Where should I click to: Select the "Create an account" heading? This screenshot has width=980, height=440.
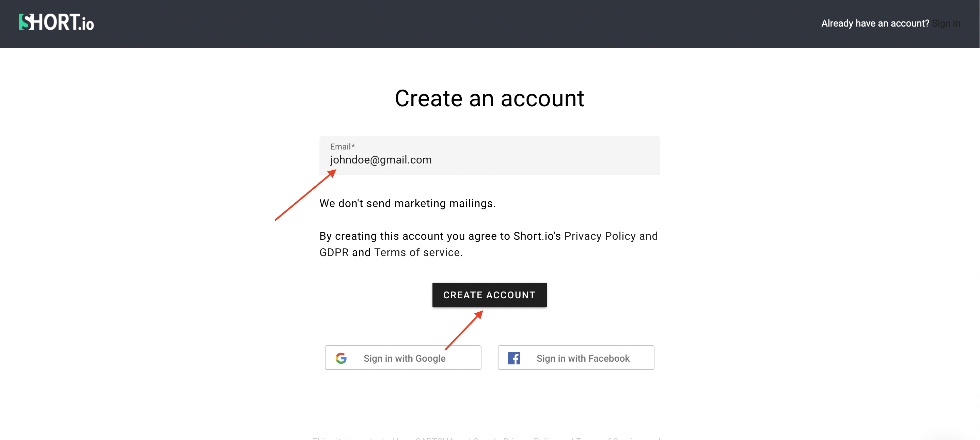pyautogui.click(x=489, y=98)
